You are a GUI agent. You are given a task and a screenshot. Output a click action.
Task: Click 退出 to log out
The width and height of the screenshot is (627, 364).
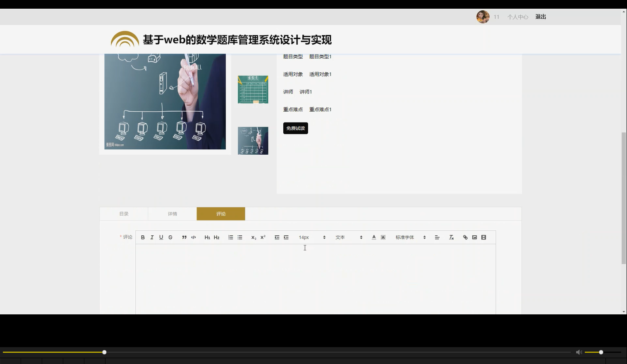tap(540, 17)
